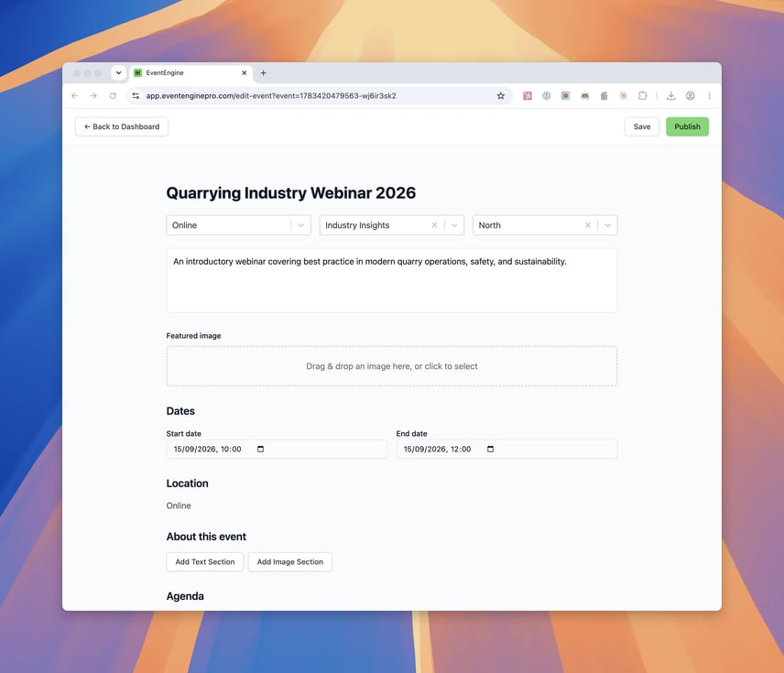784x673 pixels.
Task: Expand the Online event type dropdown
Action: (x=301, y=225)
